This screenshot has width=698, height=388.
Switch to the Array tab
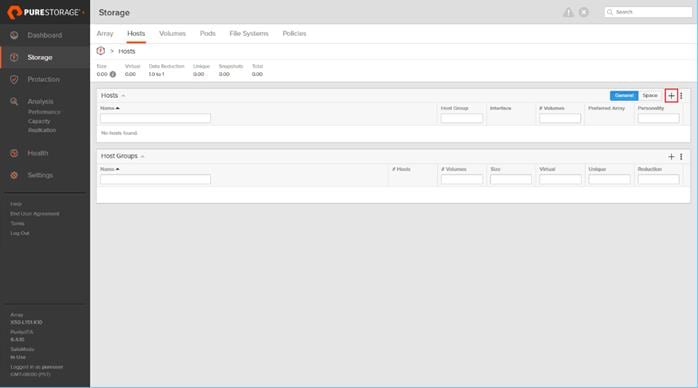click(x=105, y=33)
